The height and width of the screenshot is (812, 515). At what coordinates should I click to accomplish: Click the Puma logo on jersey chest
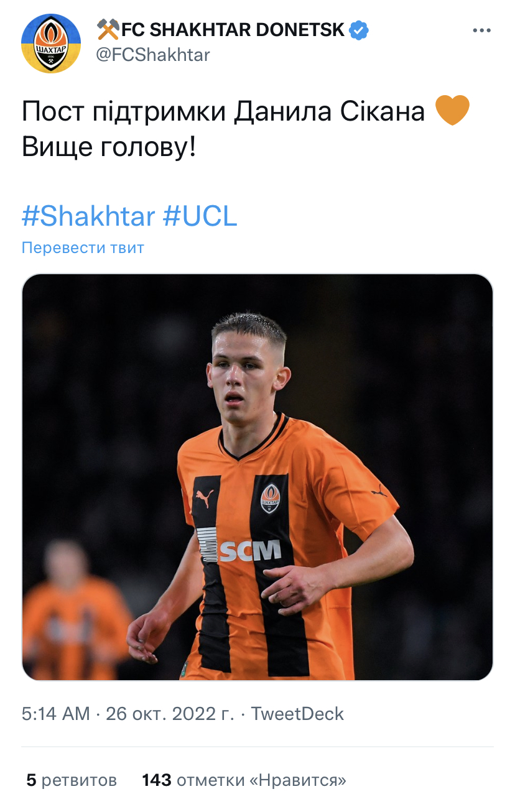point(205,497)
